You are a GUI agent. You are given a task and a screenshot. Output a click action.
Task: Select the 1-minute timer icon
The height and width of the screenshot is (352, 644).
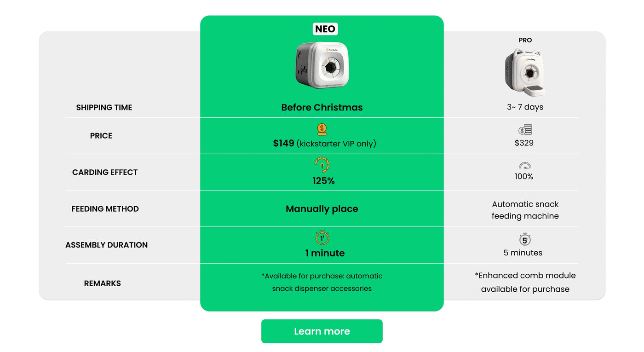[322, 238]
